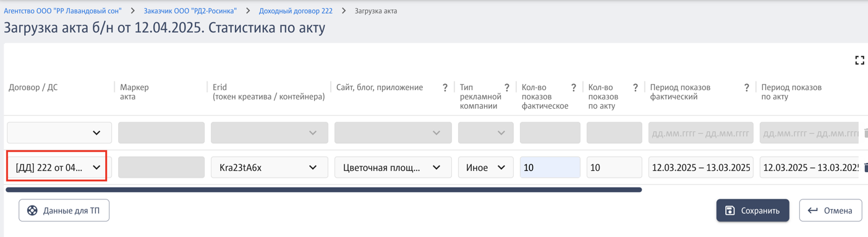Click help icon beside Кол-во показов по акту
Image resolution: width=868 pixels, height=237 pixels.
(635, 88)
